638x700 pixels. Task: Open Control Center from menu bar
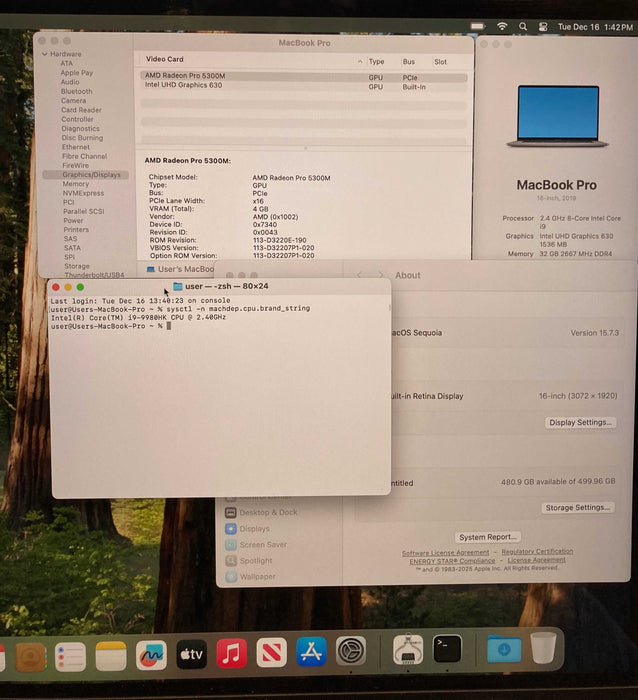point(543,27)
